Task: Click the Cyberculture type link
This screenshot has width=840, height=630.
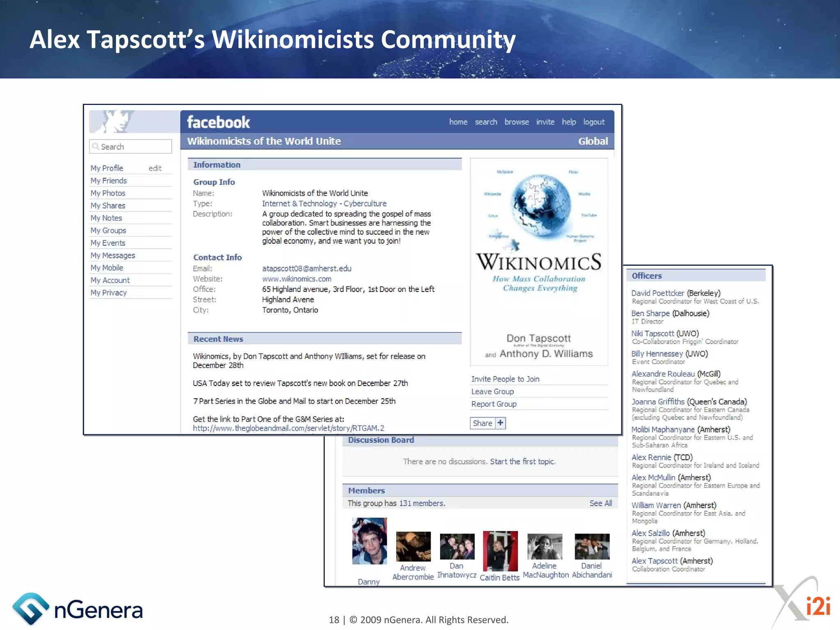Action: click(365, 203)
